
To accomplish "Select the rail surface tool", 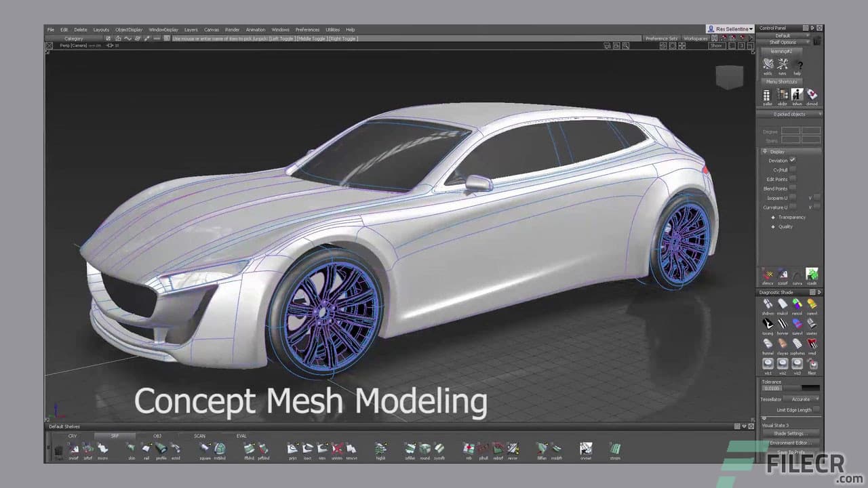I will click(x=146, y=449).
